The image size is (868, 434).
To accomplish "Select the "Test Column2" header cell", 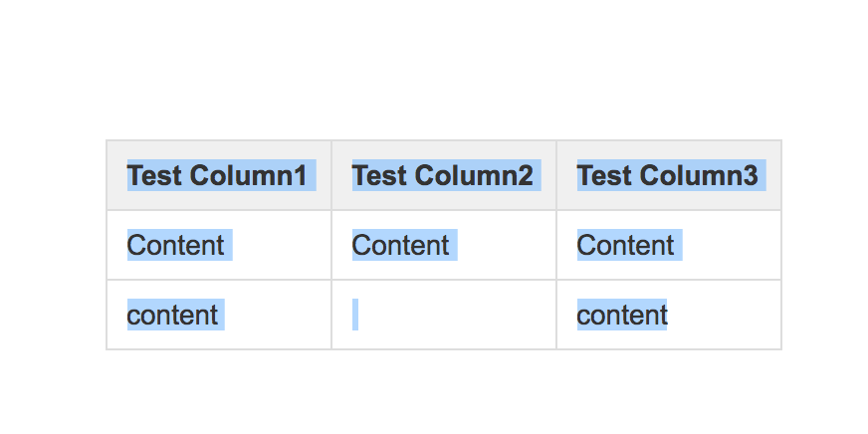I will pos(443,175).
